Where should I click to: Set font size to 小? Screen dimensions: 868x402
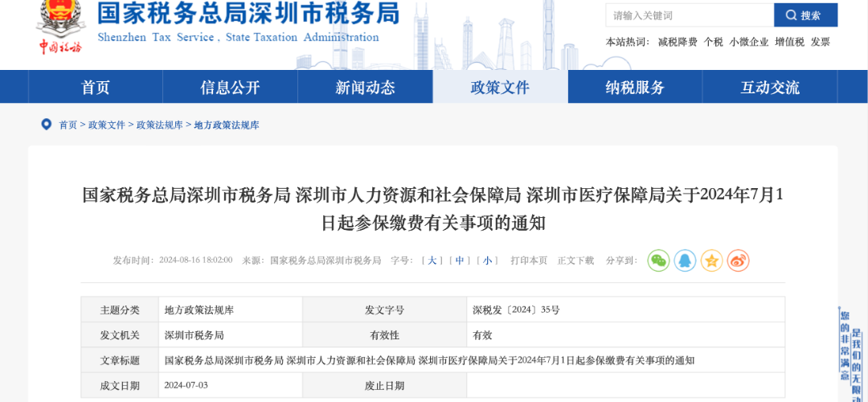click(x=487, y=260)
